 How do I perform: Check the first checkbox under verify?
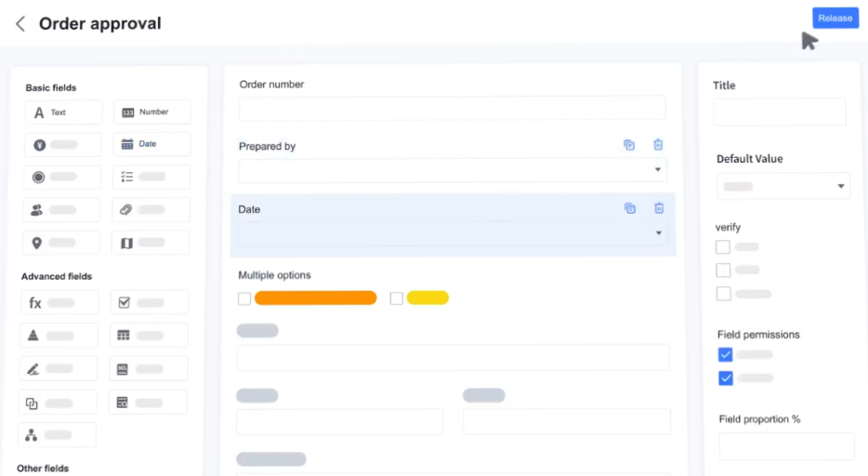point(723,247)
